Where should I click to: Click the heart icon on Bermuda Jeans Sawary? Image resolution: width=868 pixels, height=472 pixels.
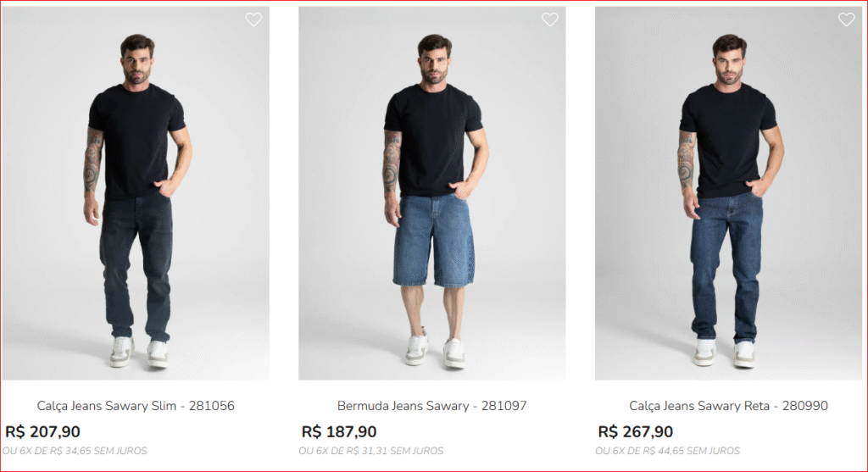pos(550,19)
